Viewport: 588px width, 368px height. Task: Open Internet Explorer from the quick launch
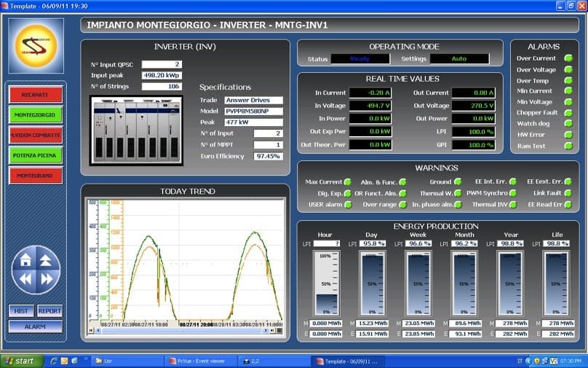(x=53, y=361)
